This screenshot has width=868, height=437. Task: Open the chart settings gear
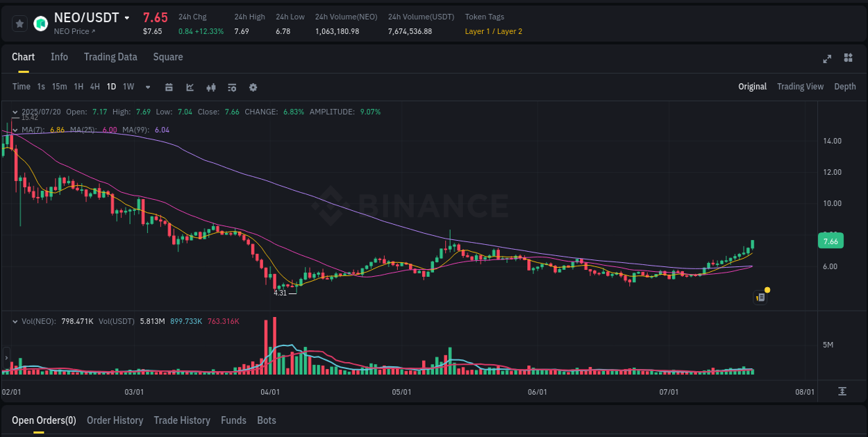252,87
